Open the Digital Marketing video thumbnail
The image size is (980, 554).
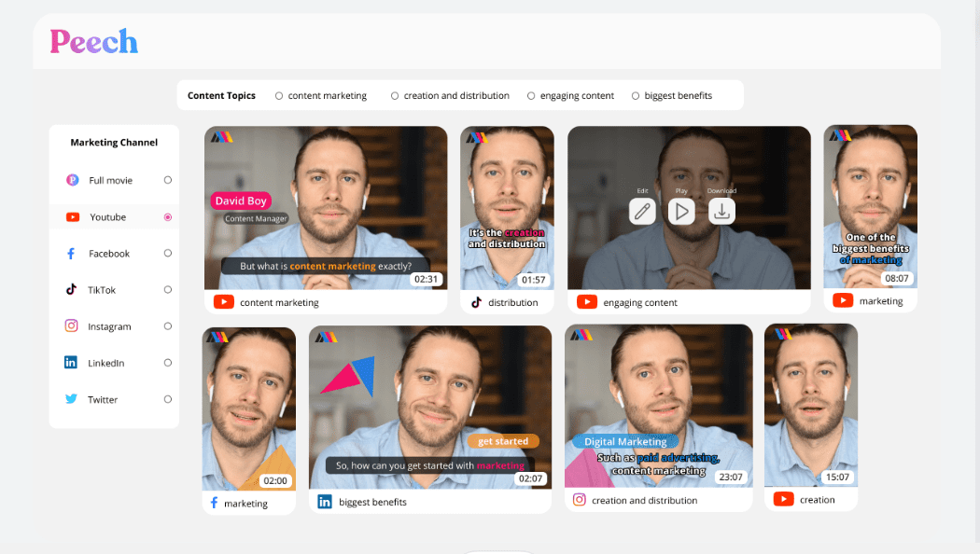coord(658,406)
